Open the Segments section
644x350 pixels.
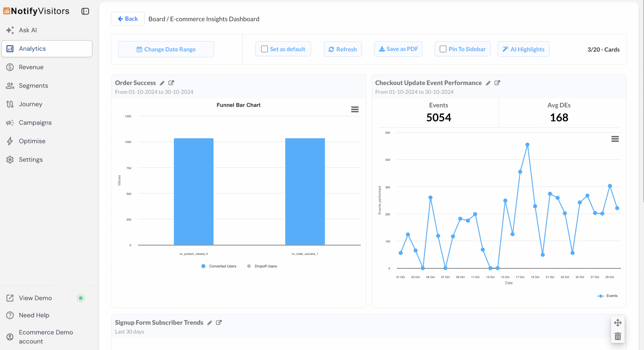(x=33, y=86)
